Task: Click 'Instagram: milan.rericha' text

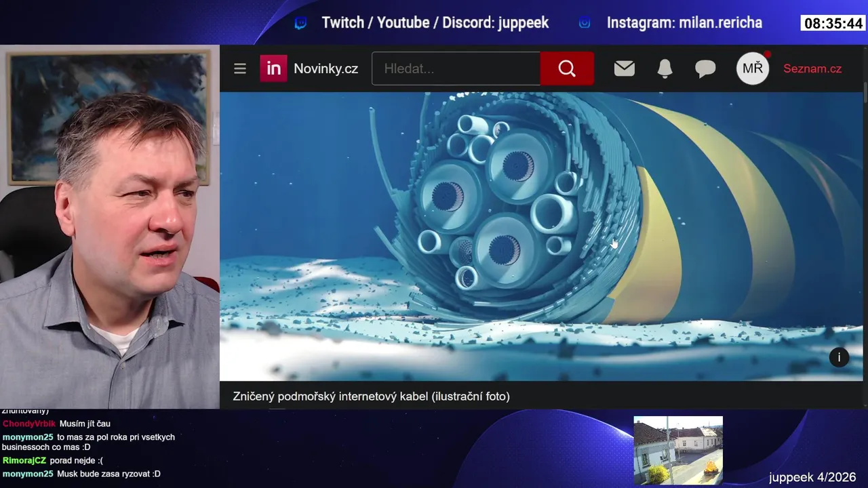Action: 684,23
